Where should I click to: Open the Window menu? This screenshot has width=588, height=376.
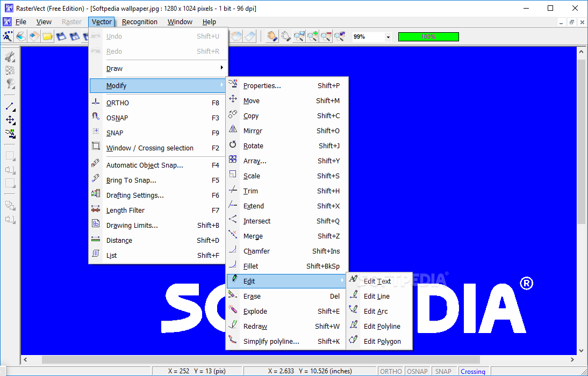(x=180, y=21)
